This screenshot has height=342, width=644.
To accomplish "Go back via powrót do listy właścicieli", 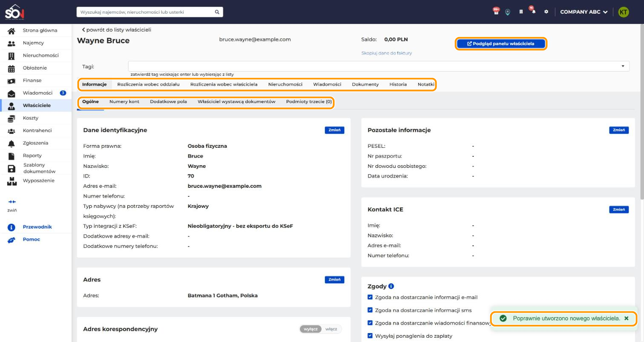I will coord(116,30).
